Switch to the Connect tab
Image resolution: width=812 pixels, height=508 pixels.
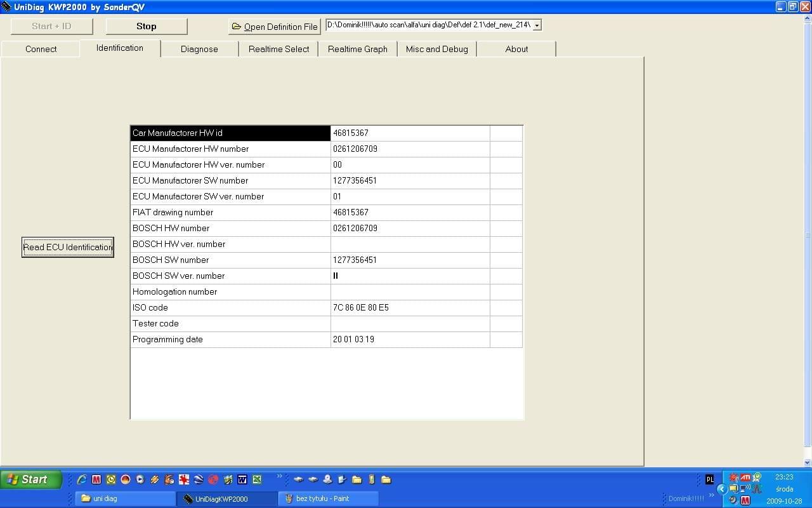pos(41,49)
